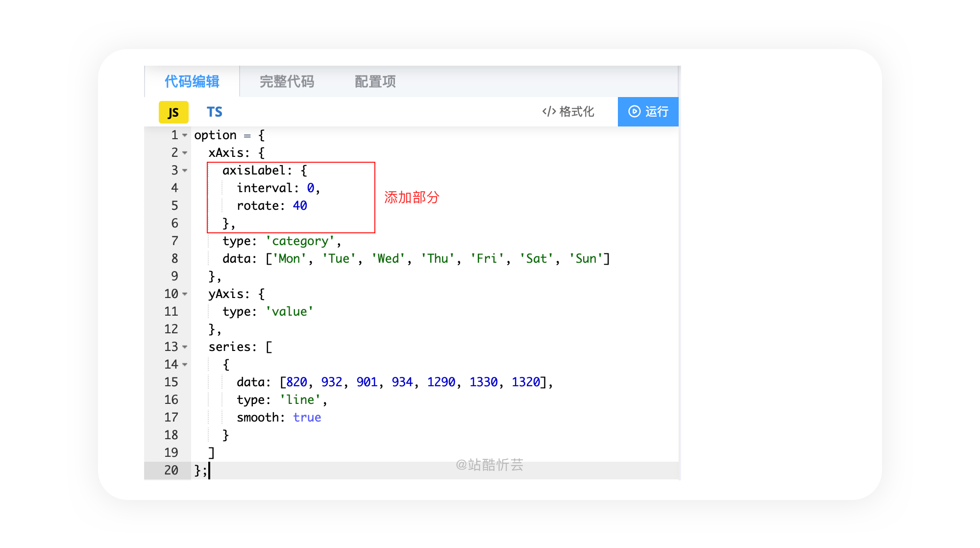Open the 配置项 tab
The width and height of the screenshot is (980, 548).
click(x=375, y=81)
